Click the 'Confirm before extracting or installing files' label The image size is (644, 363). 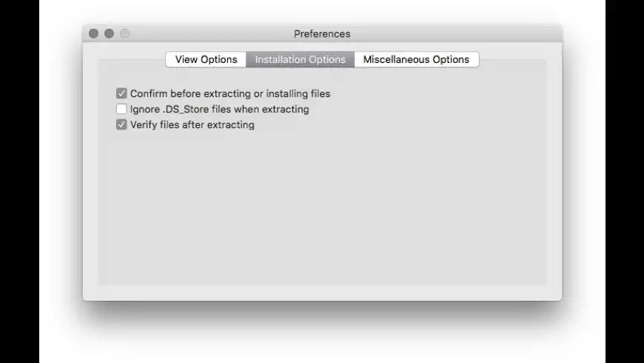tap(230, 94)
